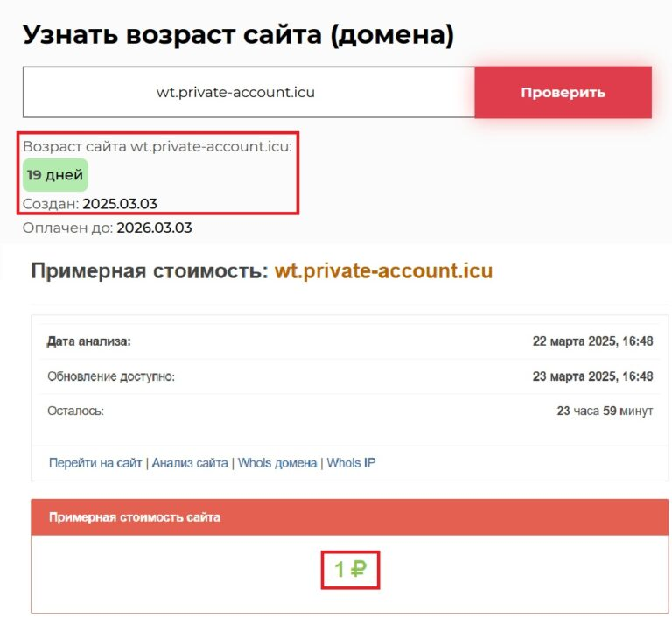This screenshot has height=618, width=672.
Task: Select the 22 марта 2025 analysis date
Action: pos(592,341)
